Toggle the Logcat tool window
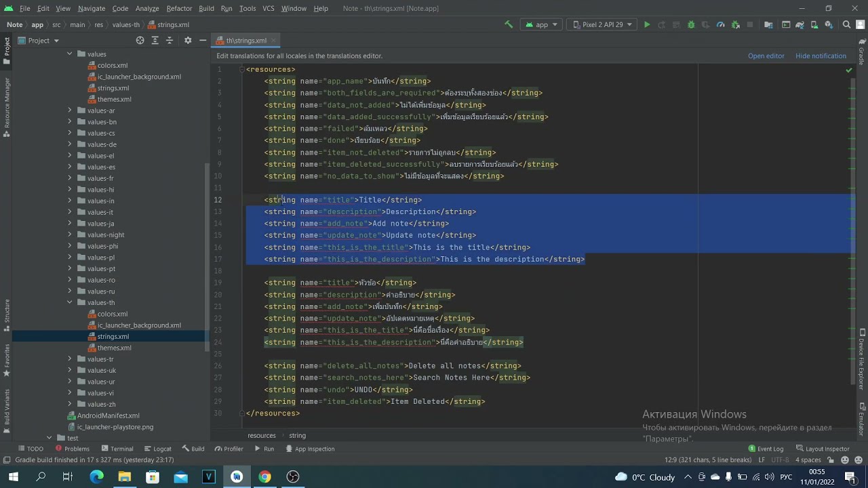868x488 pixels. [157, 449]
